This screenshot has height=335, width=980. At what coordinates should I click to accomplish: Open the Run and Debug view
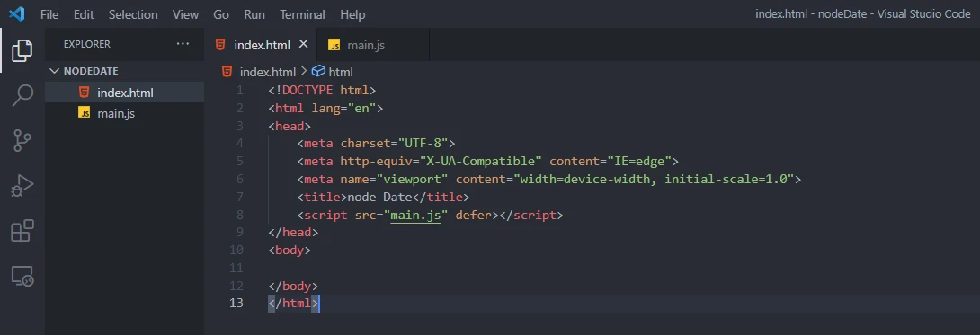coord(22,186)
